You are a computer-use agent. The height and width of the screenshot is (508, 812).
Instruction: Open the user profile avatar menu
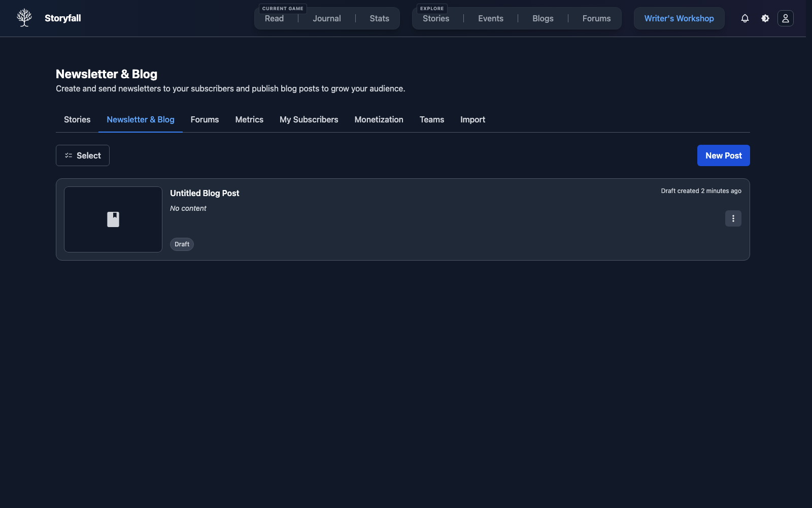coord(785,18)
